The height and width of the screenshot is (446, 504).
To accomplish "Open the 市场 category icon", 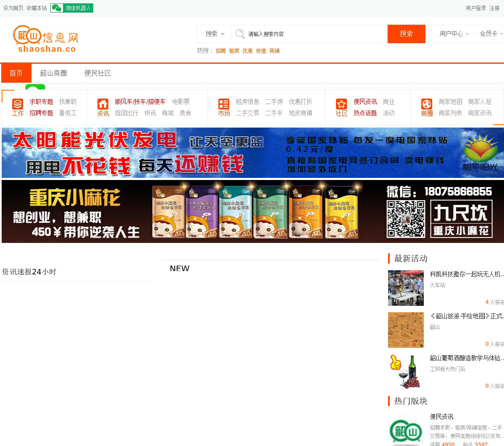I will pos(224,104).
